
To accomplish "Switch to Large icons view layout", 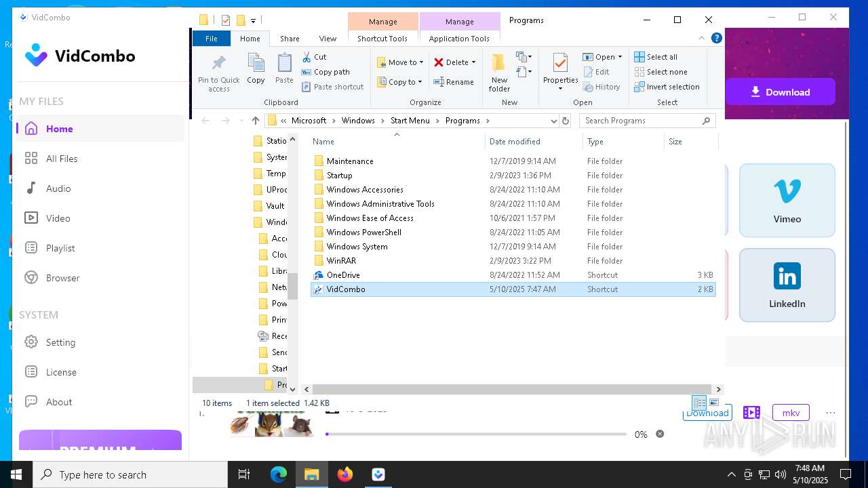I will 713,403.
